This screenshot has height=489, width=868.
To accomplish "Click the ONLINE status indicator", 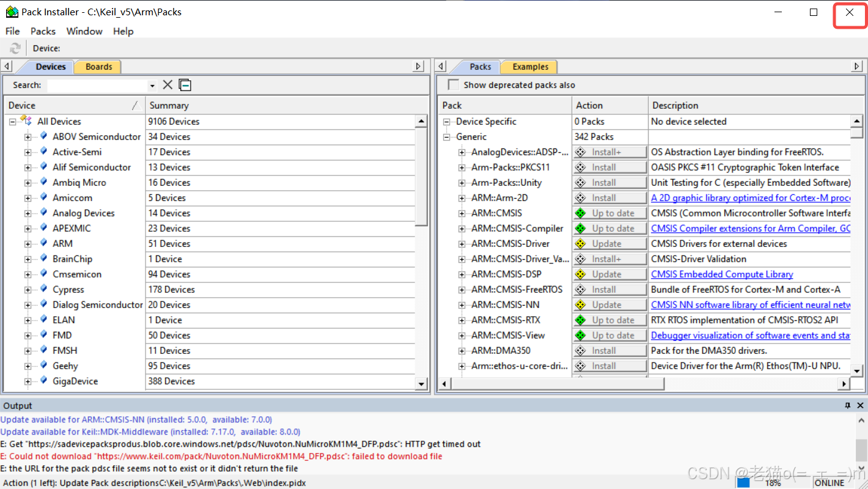I will click(829, 483).
